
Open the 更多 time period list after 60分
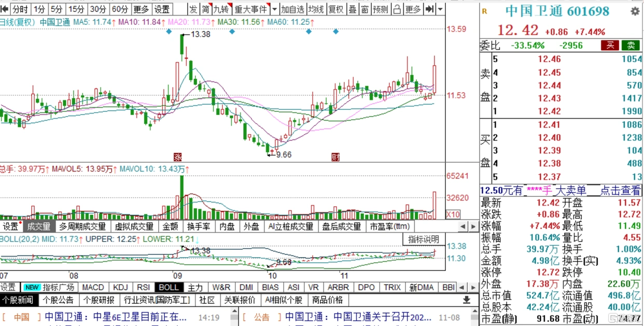click(141, 9)
